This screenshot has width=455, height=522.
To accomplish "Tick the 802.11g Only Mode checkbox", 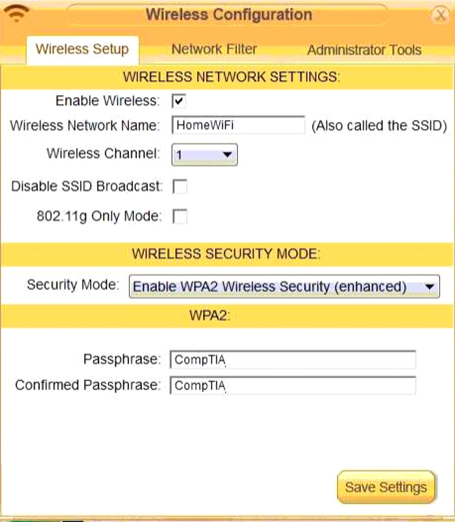I will pyautogui.click(x=180, y=216).
